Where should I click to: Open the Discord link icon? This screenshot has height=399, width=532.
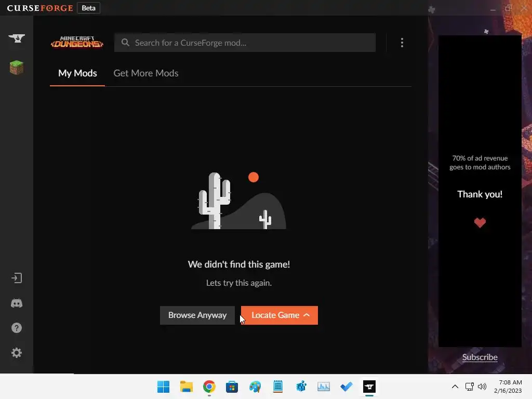[x=16, y=303]
